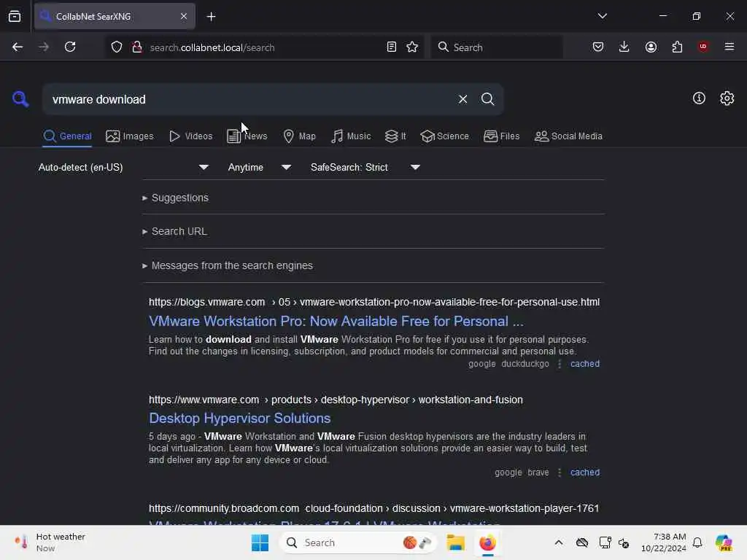Click the blogs.vmware.com result URL
Image resolution: width=747 pixels, height=560 pixels.
pos(374,302)
